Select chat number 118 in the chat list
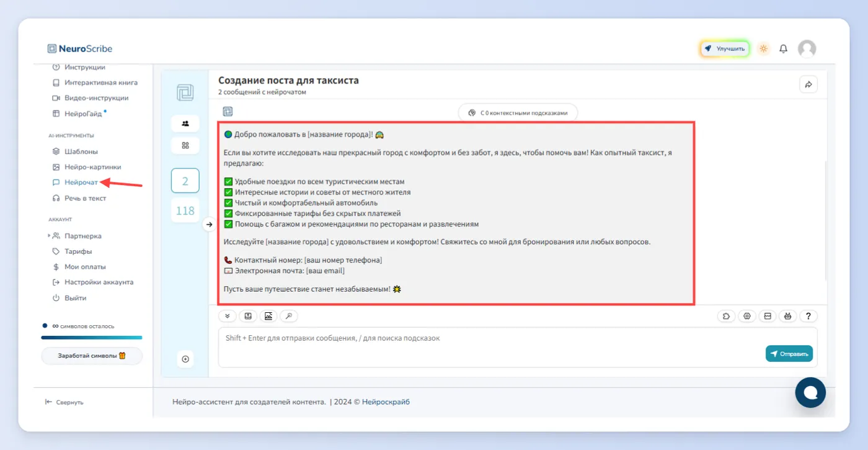The height and width of the screenshot is (450, 868). pos(185,210)
